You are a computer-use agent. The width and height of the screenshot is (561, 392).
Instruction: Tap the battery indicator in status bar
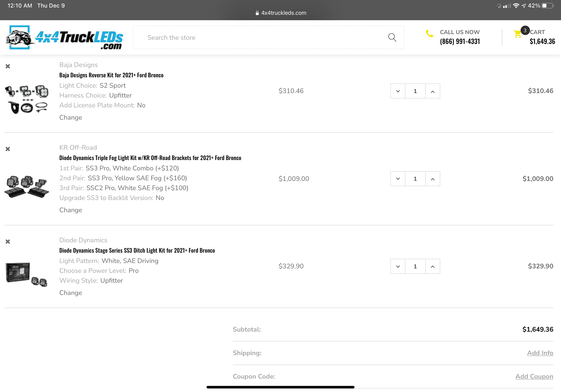pyautogui.click(x=548, y=6)
